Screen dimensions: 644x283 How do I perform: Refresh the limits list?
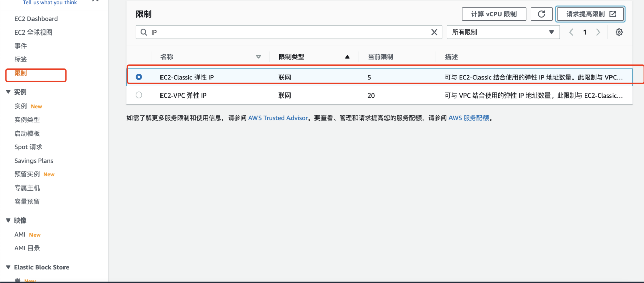point(541,14)
